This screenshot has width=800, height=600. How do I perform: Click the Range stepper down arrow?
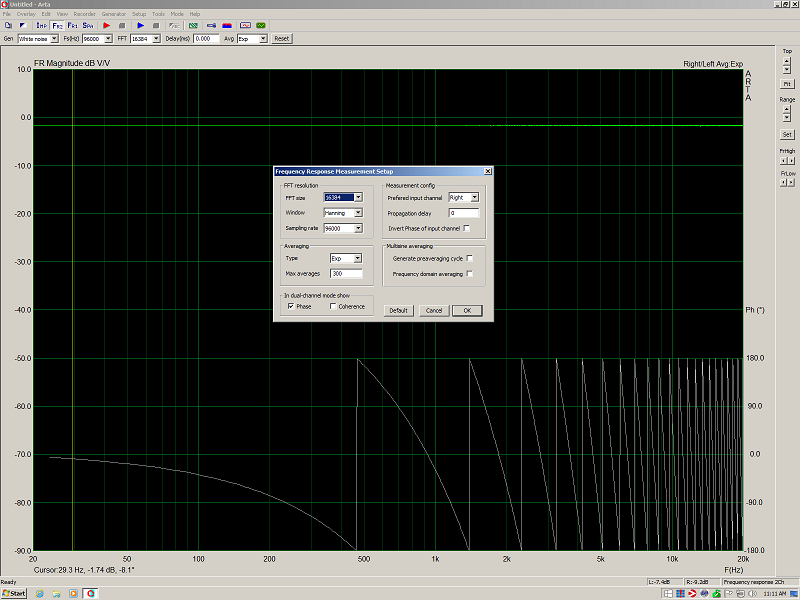pos(787,118)
